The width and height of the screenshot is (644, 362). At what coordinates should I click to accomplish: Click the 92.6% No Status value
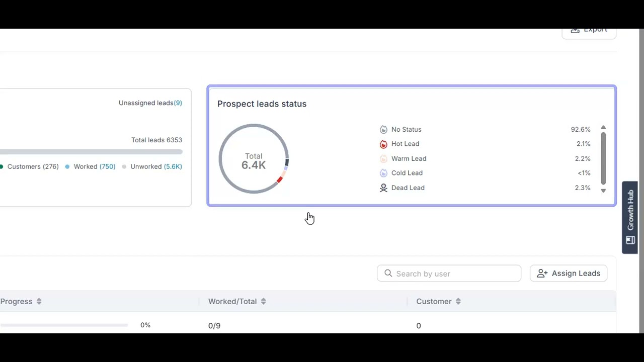click(x=581, y=130)
